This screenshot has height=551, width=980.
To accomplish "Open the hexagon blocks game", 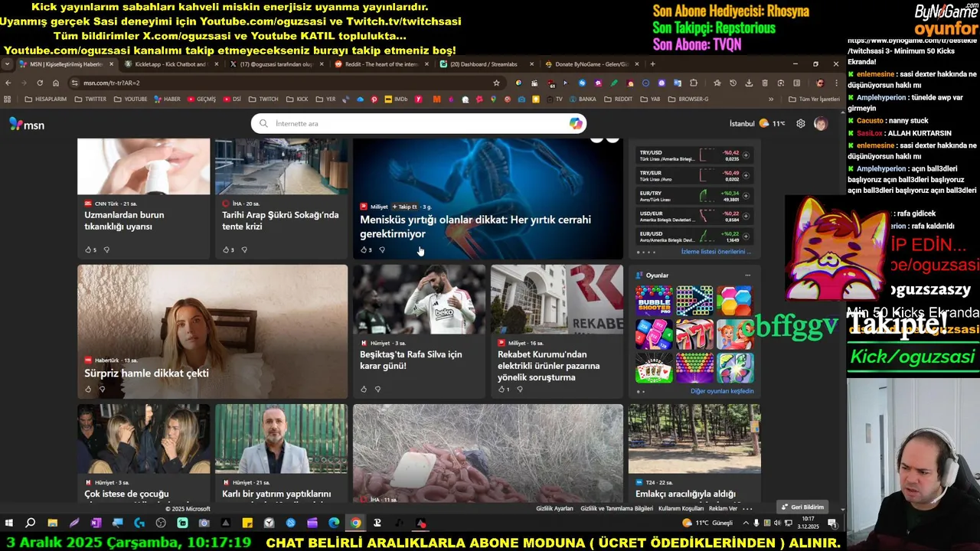I will [735, 301].
